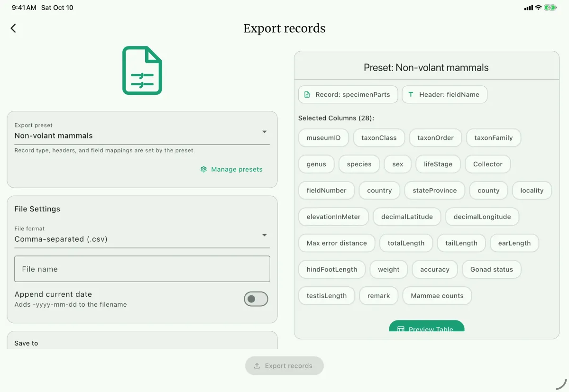Open the File format dropdown
569x392 pixels.
pyautogui.click(x=142, y=235)
